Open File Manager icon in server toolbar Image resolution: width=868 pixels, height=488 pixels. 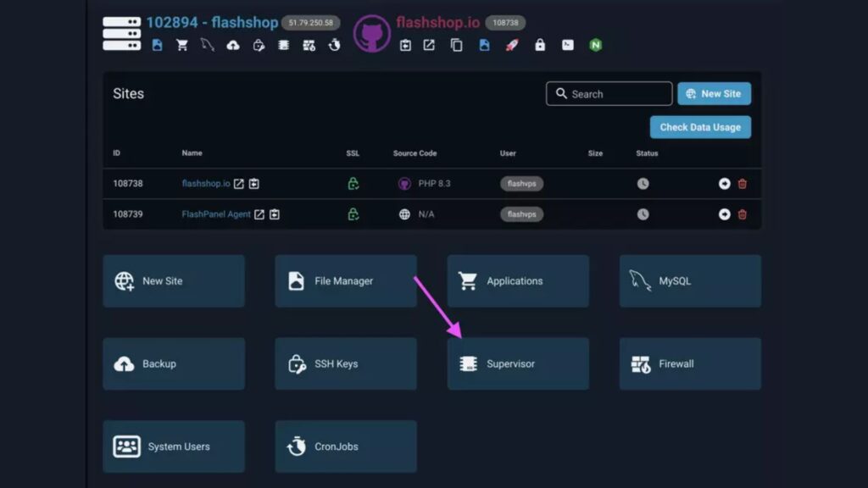157,45
